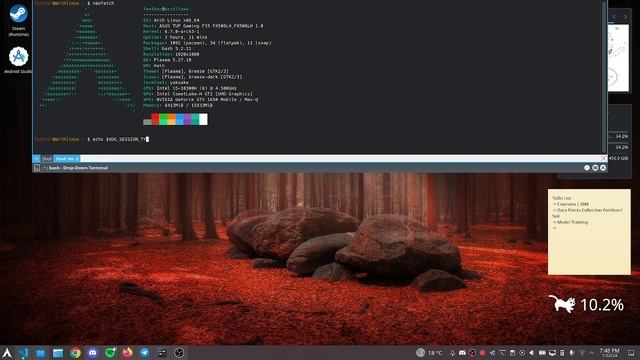The height and width of the screenshot is (360, 640).
Task: Open the battery indicator in tray
Action: 542,353
